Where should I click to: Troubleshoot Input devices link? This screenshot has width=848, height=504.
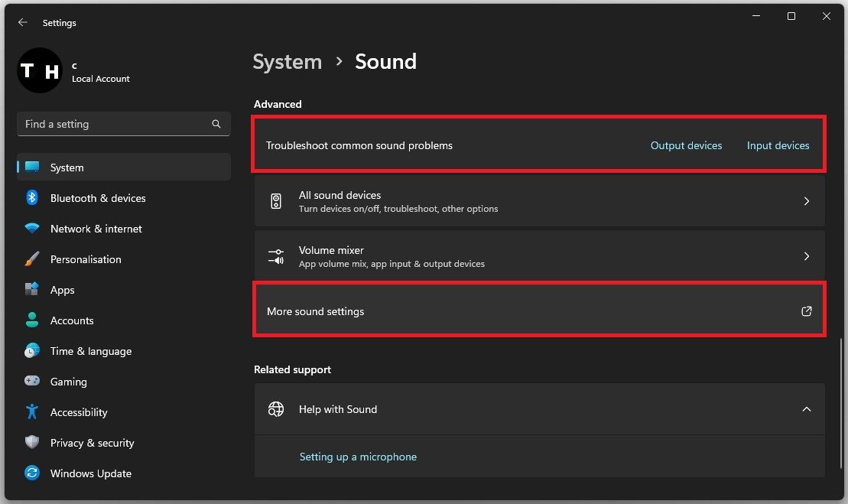pos(778,145)
